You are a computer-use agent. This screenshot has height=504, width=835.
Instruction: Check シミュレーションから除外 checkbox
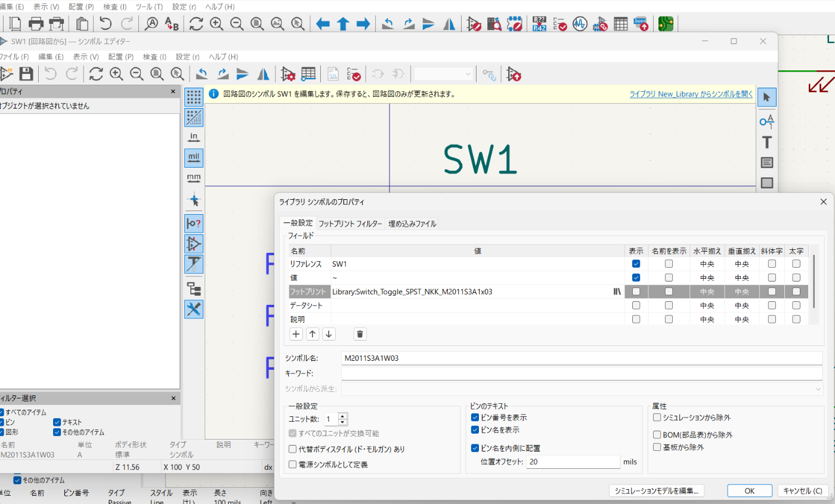[657, 418]
